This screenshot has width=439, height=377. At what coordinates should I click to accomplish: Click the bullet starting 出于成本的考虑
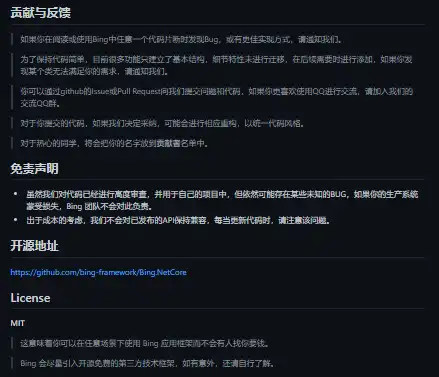click(178, 220)
